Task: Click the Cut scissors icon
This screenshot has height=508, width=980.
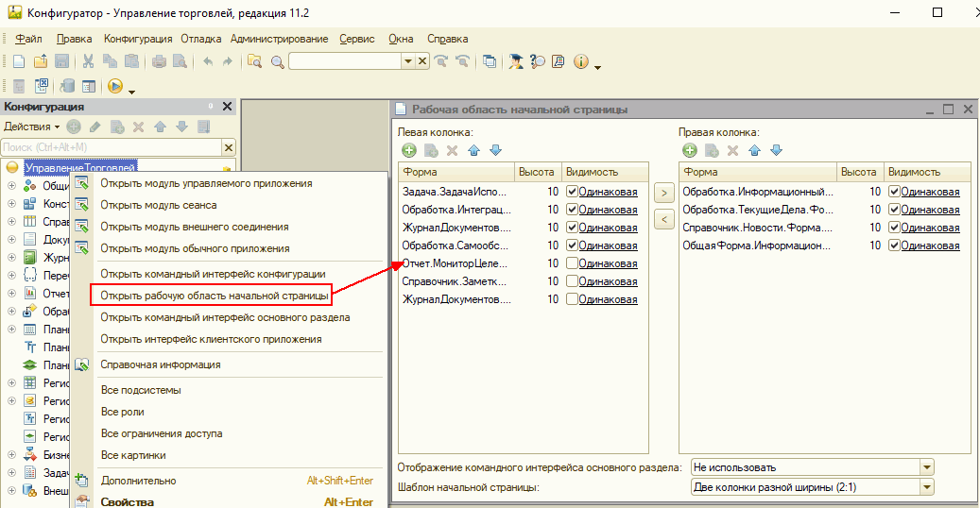Action: [x=88, y=61]
